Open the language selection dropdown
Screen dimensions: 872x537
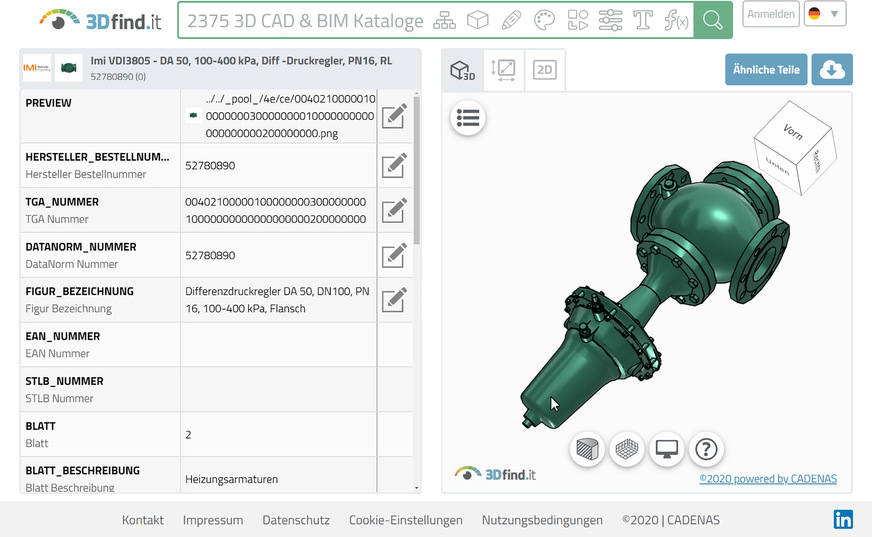[825, 14]
